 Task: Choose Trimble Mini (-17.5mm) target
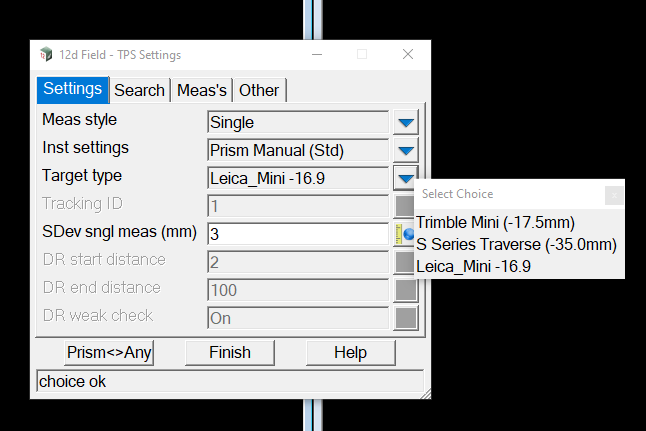496,222
